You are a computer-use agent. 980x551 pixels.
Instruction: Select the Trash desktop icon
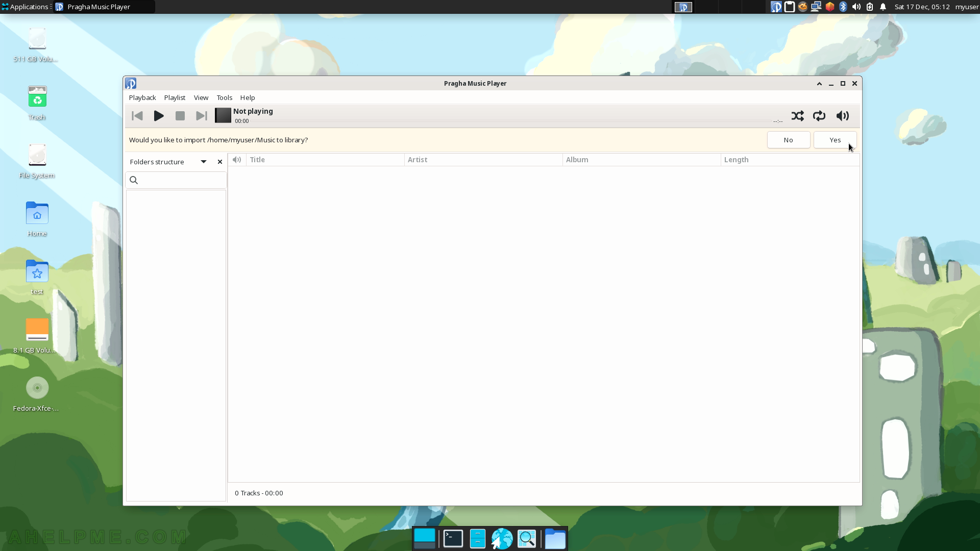[x=37, y=103]
